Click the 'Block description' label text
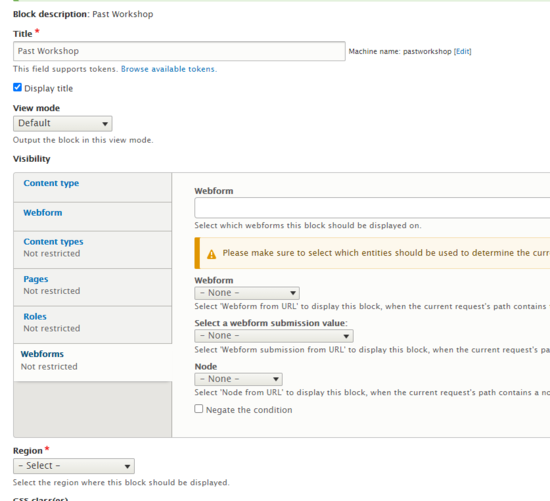Viewport: 550px width, 501px height. pos(51,14)
